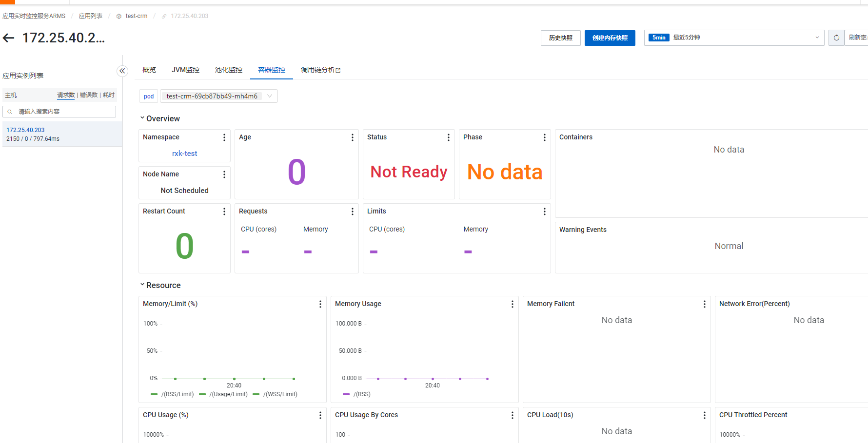The width and height of the screenshot is (868, 443).
Task: Open the 调用链分析 tab
Action: 320,70
